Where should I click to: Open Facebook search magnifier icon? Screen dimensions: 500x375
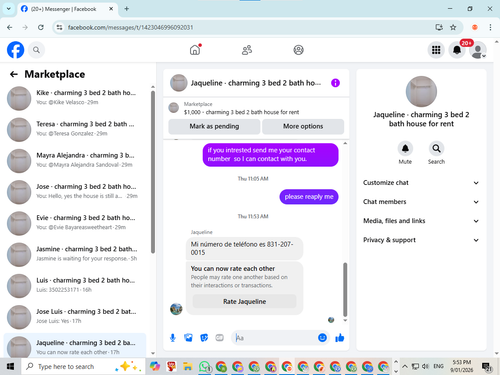36,50
